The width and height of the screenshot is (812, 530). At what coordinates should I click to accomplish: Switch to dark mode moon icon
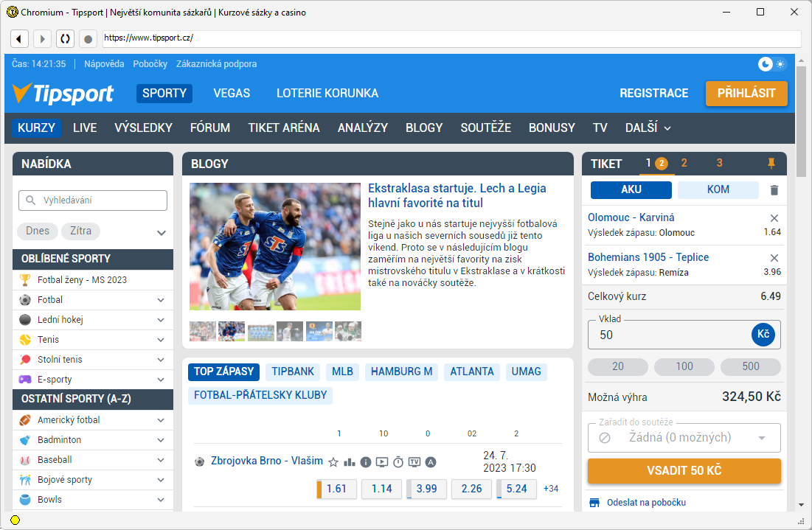click(x=765, y=64)
